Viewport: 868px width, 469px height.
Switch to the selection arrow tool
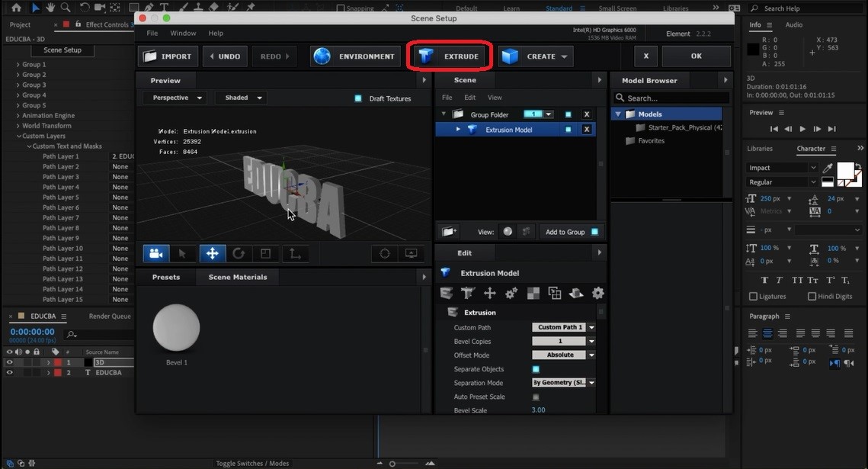click(x=183, y=252)
